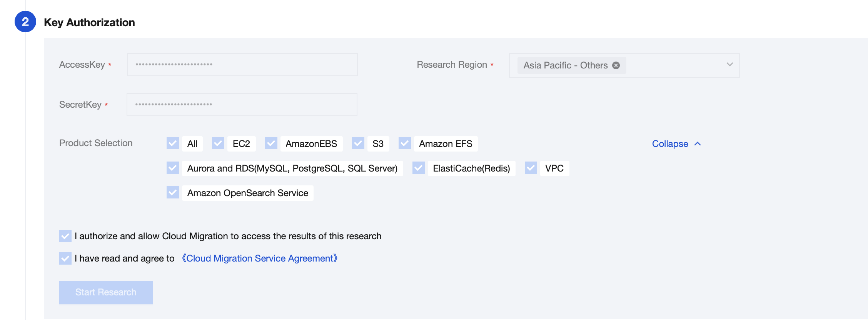This screenshot has width=868, height=320.
Task: Toggle the ElastiCache(Redis) checkbox
Action: (419, 168)
